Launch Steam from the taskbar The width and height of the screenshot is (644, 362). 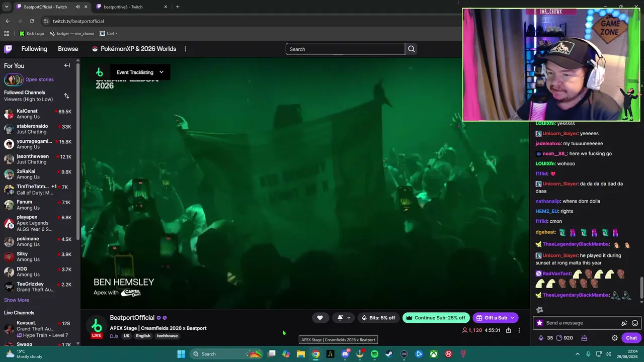[389, 354]
